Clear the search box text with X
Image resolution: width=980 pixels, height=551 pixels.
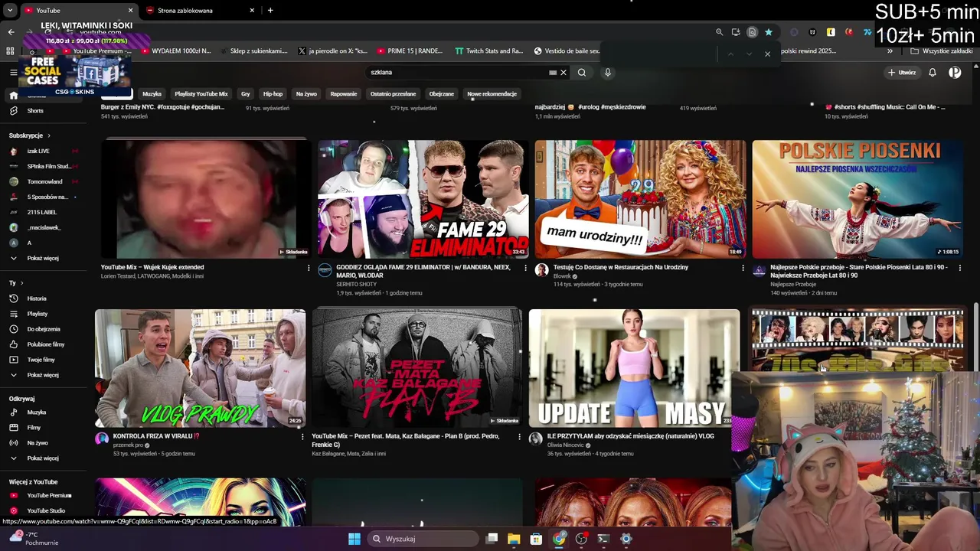[563, 73]
